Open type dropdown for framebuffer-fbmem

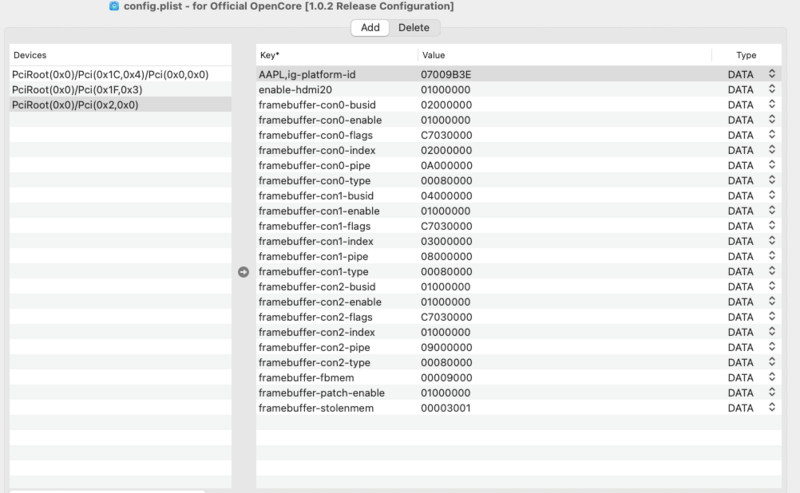(x=772, y=377)
